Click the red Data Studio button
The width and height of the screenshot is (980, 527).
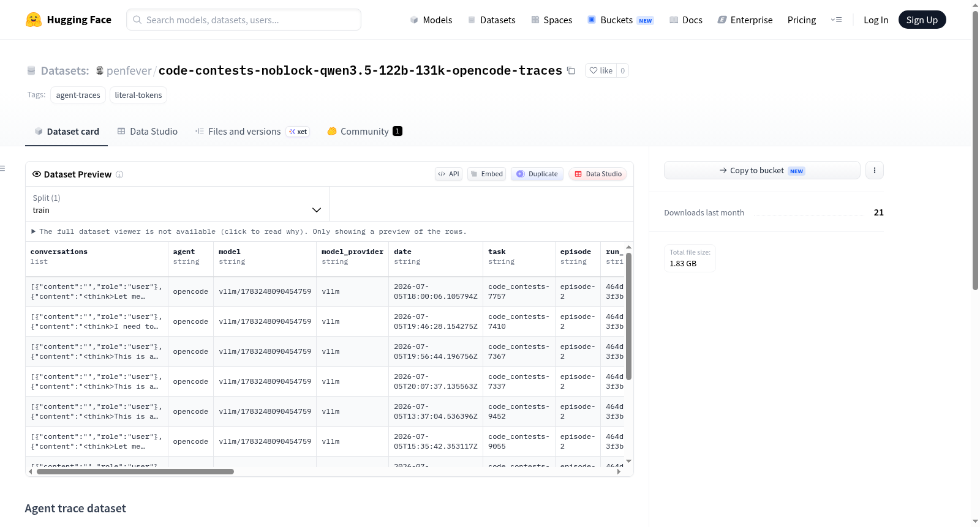pyautogui.click(x=598, y=174)
